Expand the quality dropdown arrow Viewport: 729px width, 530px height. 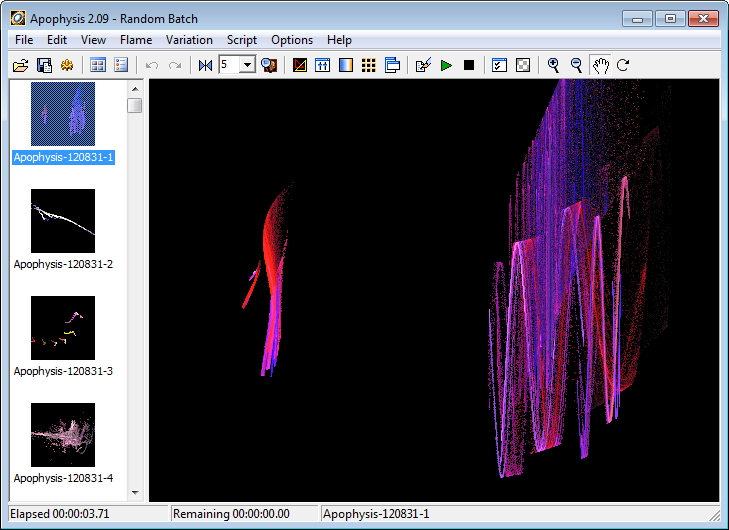[x=247, y=65]
